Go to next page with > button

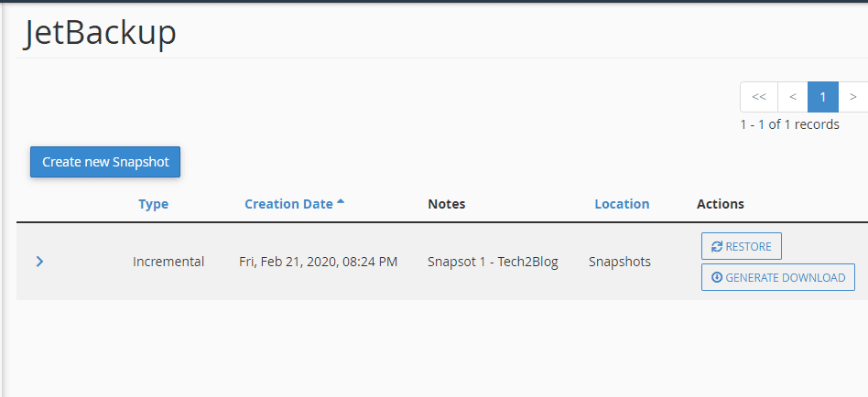pos(853,97)
